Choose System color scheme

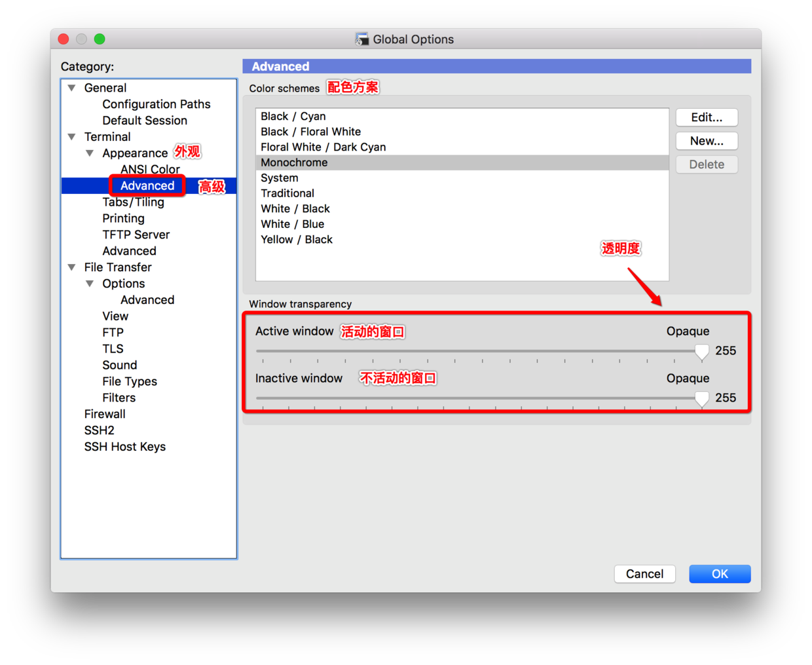[462, 178]
